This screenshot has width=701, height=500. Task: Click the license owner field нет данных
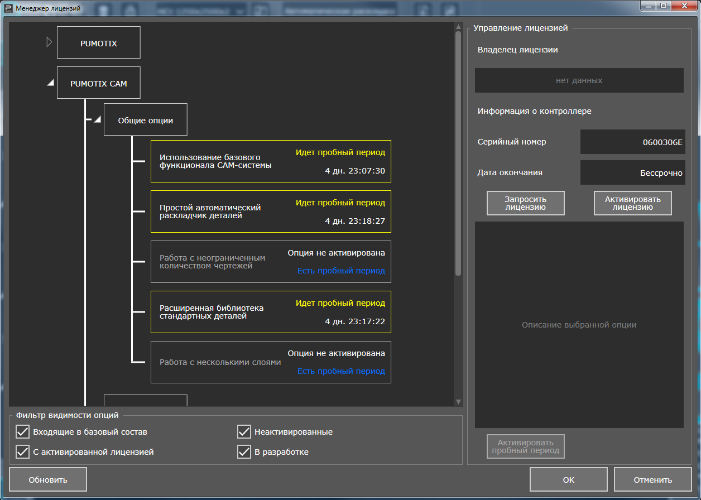tap(579, 81)
